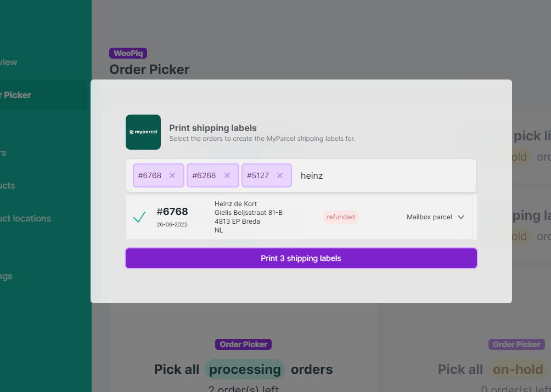Click the MyParcel instructions subtitle
551x392 pixels.
pyautogui.click(x=262, y=139)
